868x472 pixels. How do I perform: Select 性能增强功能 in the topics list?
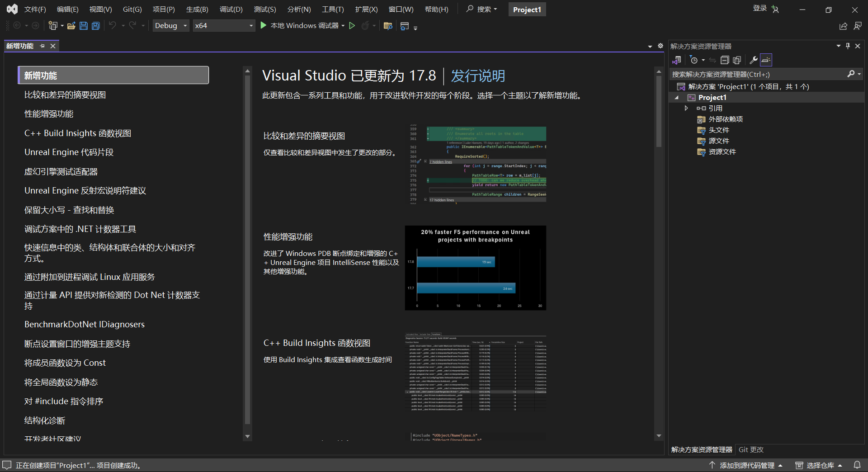click(x=49, y=114)
